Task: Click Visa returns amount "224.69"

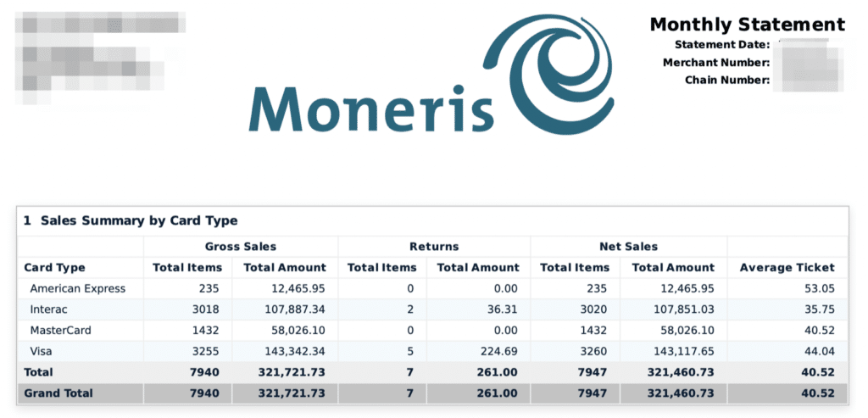Action: click(499, 352)
